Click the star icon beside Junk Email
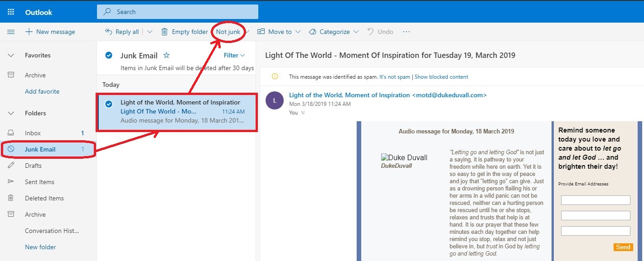This screenshot has width=644, height=261. [166, 55]
